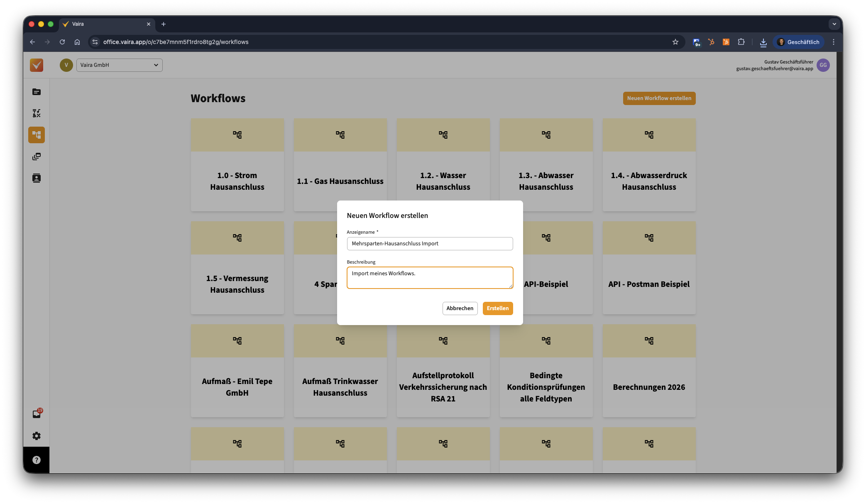
Task: Click the Anzeigename input field
Action: pyautogui.click(x=430, y=244)
